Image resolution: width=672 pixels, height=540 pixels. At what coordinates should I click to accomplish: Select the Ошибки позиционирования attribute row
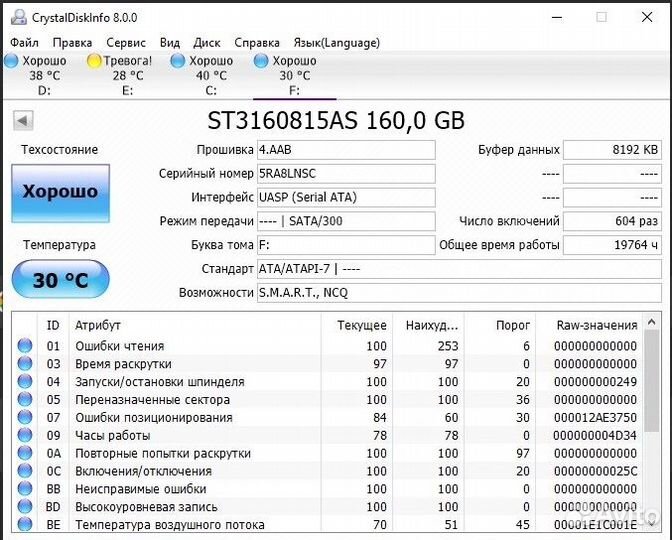tap(328, 417)
